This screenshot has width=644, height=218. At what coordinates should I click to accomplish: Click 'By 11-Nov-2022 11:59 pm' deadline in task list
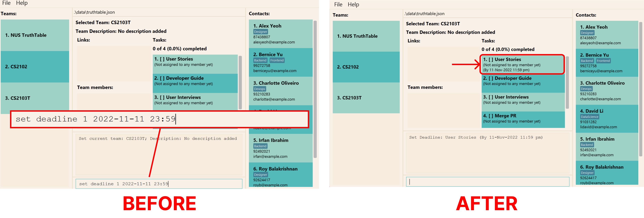506,70
